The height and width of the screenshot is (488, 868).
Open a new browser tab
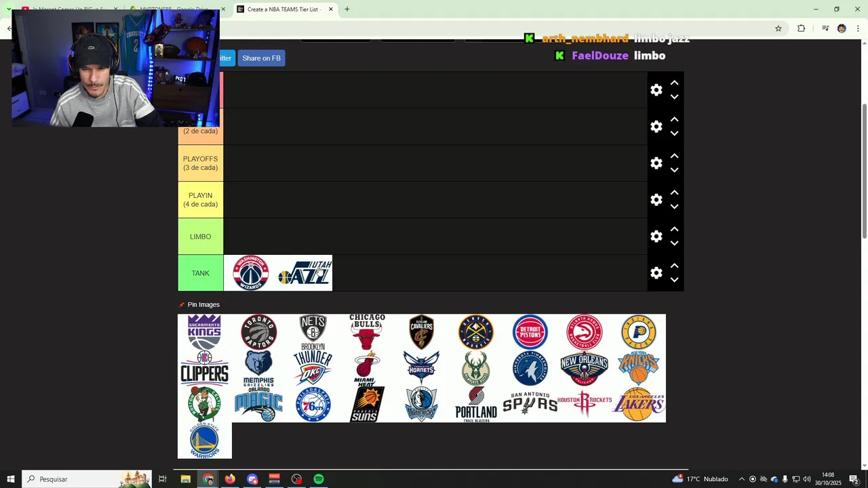tap(347, 9)
